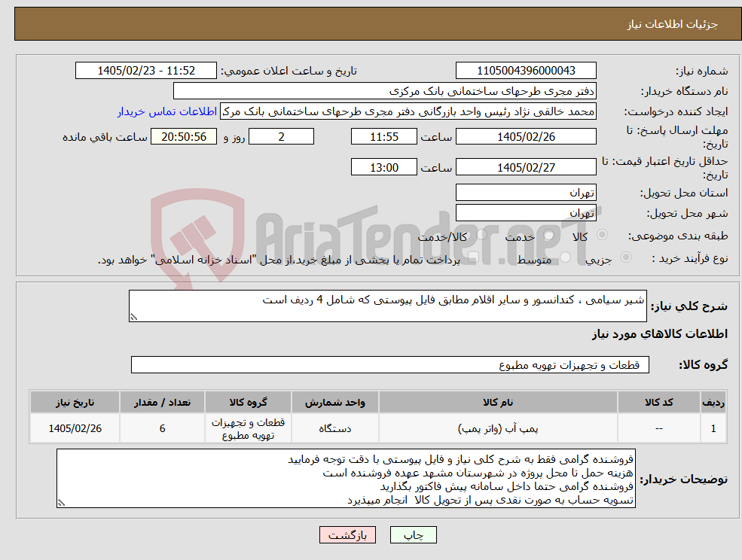Viewport: 742px width, 560px height.
Task: Click the response deadline date 1405/02/26 field
Action: click(526, 137)
